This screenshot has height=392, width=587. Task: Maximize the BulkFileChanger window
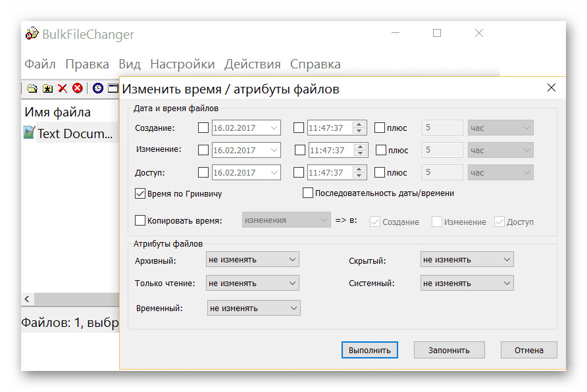pos(436,33)
